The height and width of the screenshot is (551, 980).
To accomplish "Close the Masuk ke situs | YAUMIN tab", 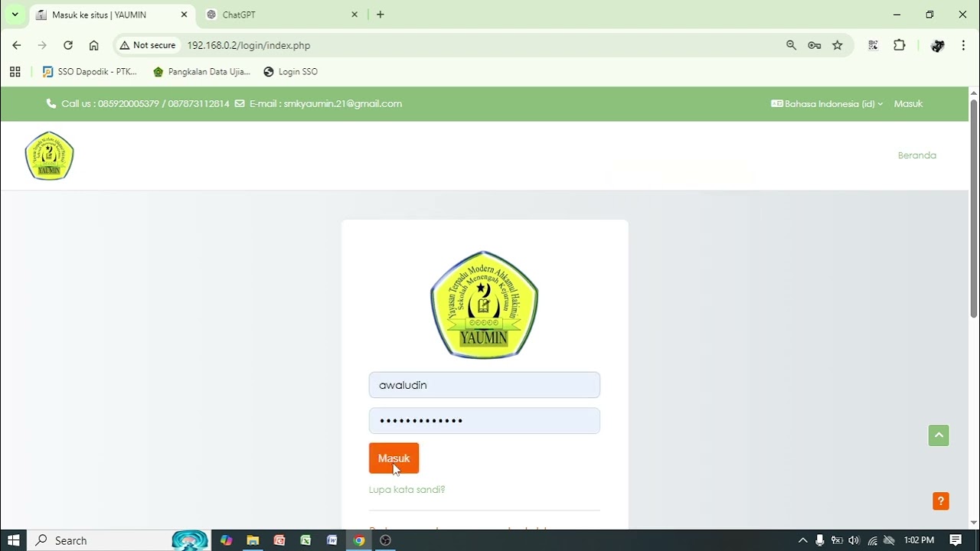I will [184, 15].
